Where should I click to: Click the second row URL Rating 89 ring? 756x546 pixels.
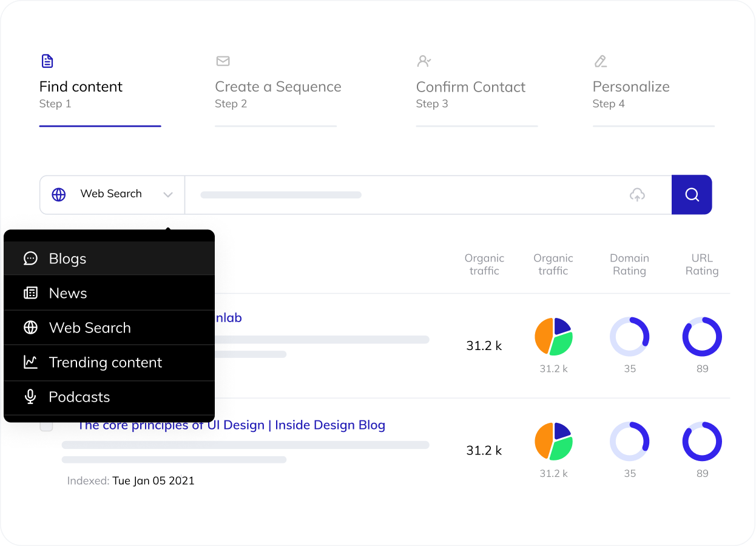point(702,441)
